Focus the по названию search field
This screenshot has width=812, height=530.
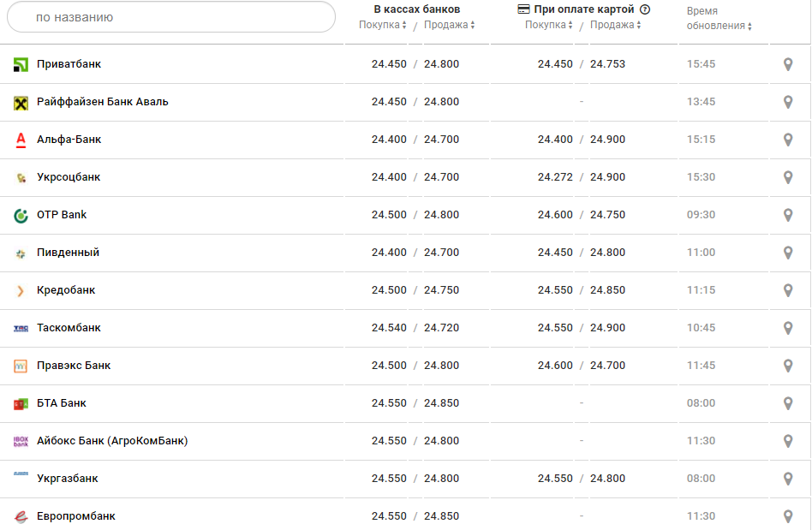tap(171, 17)
